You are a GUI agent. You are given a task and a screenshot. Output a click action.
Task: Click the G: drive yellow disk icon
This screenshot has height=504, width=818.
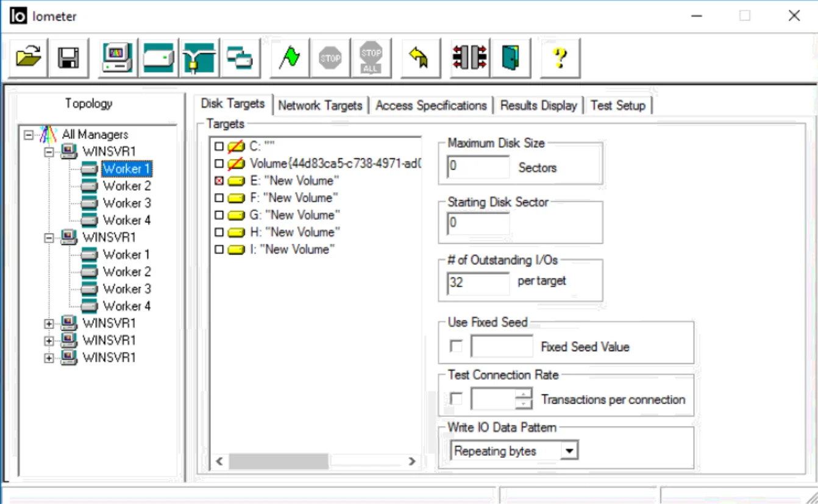click(x=235, y=215)
